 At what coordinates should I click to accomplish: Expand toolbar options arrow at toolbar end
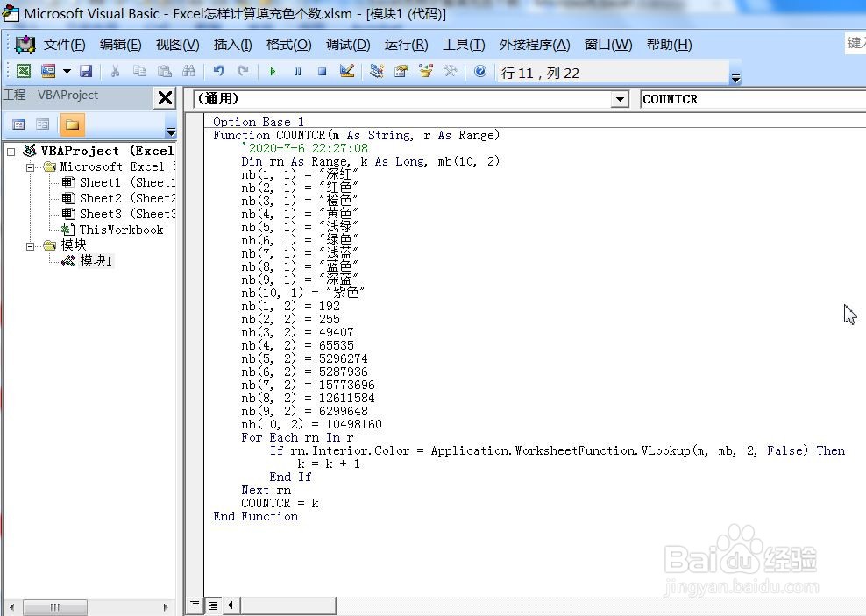click(735, 78)
